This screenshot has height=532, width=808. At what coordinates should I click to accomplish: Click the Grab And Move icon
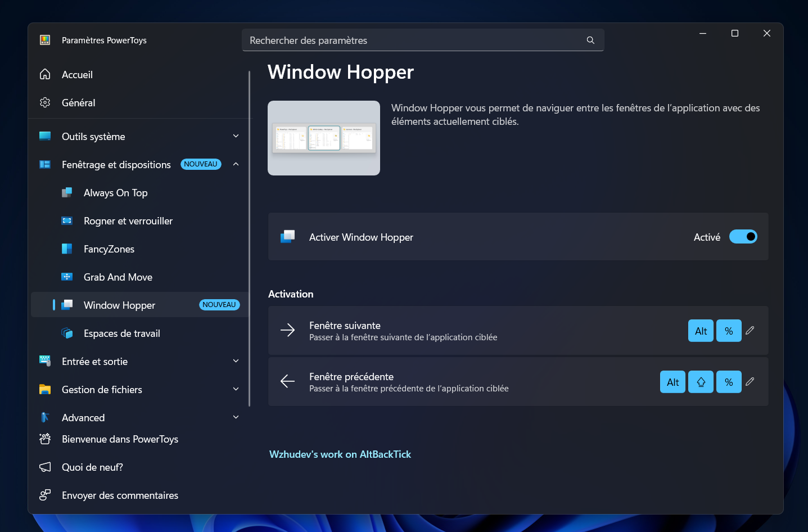click(x=67, y=277)
